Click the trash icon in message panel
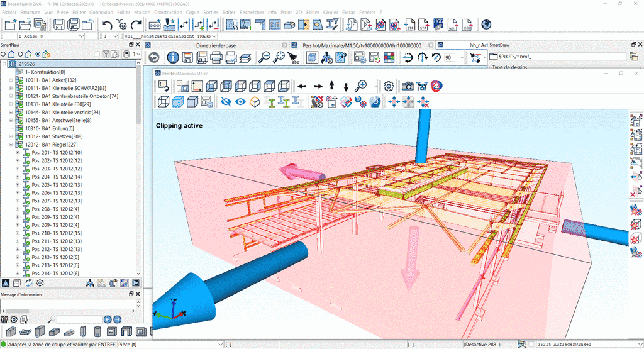Viewport: 644px width, 349px height. tap(4, 319)
